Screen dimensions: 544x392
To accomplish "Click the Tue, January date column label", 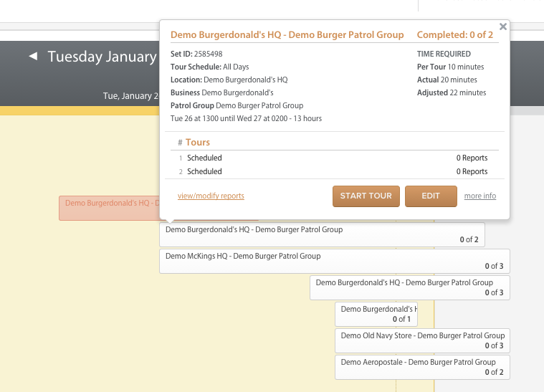I will click(x=130, y=96).
